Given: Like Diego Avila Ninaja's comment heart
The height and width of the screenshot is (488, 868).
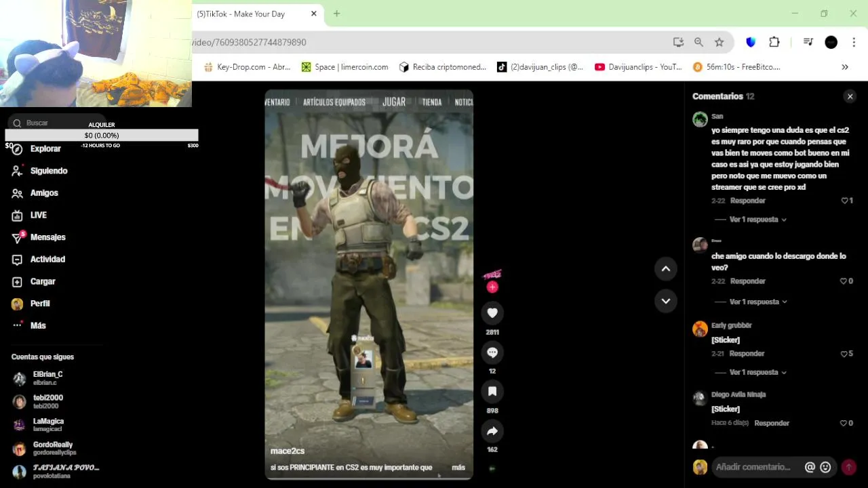Looking at the screenshot, I should (x=844, y=423).
